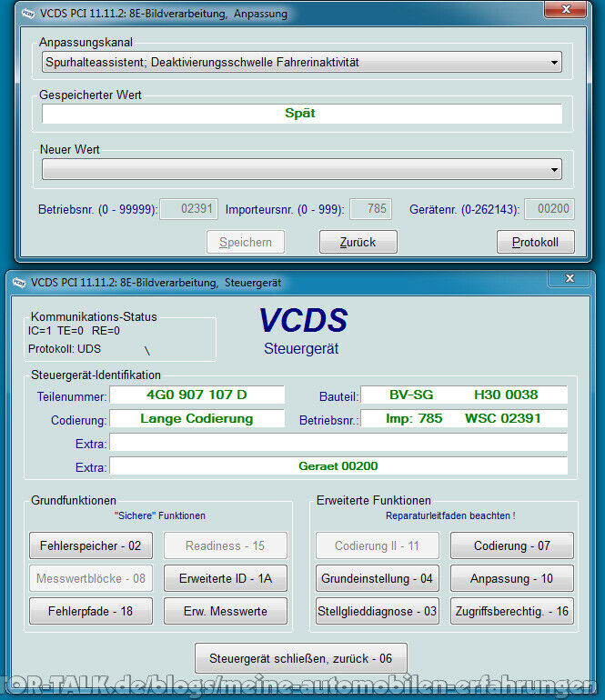
Task: Click the Gespeicherter Wert field
Action: (x=301, y=114)
